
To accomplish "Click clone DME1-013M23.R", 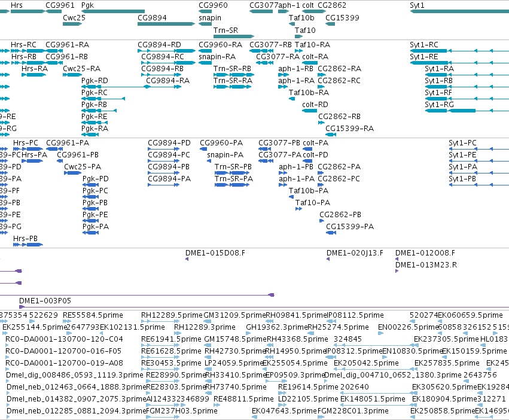I will [x=426, y=265].
